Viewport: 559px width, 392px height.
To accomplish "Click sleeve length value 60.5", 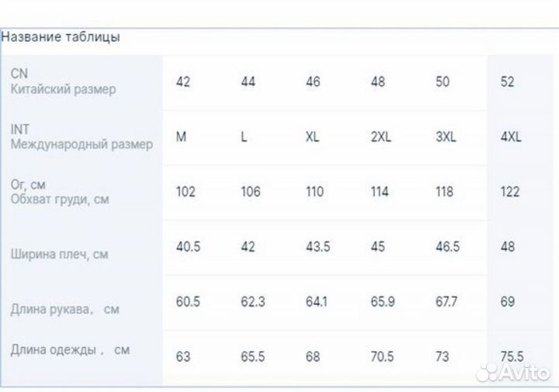I will tap(188, 301).
